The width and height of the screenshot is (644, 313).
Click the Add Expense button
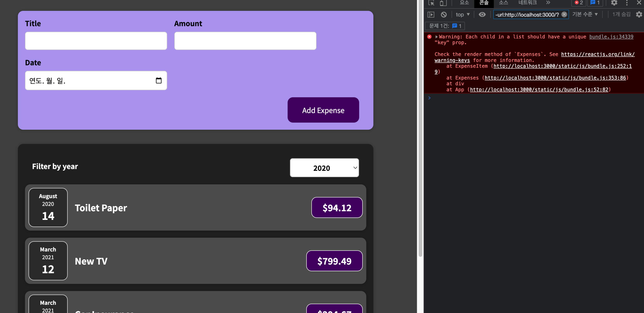tap(323, 110)
